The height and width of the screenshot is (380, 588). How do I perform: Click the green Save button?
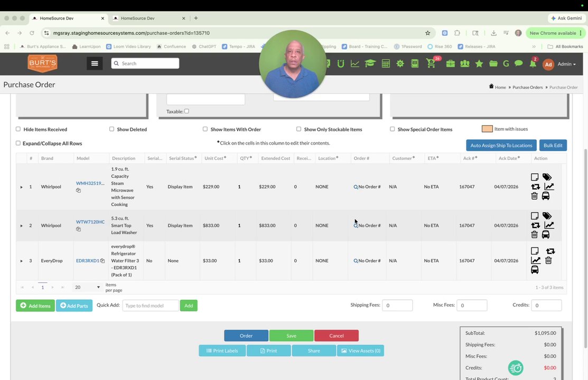(x=291, y=336)
